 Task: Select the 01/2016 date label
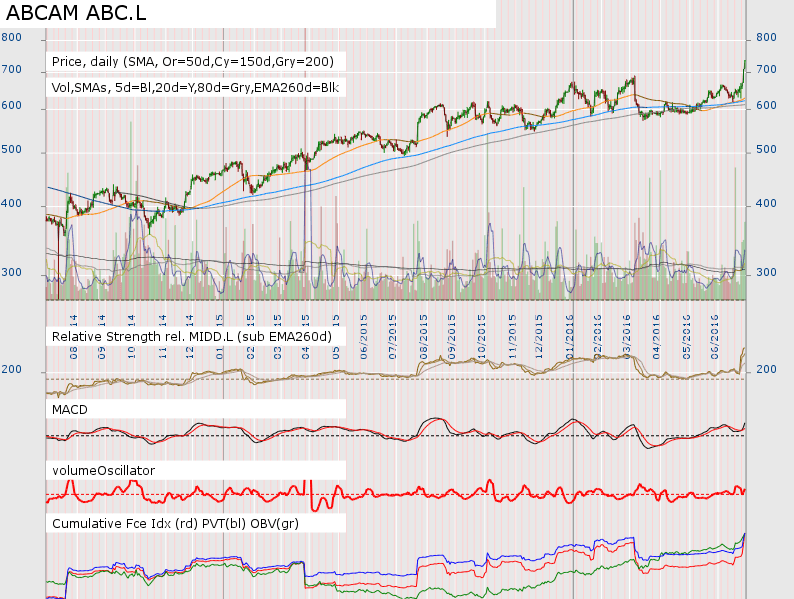click(570, 337)
